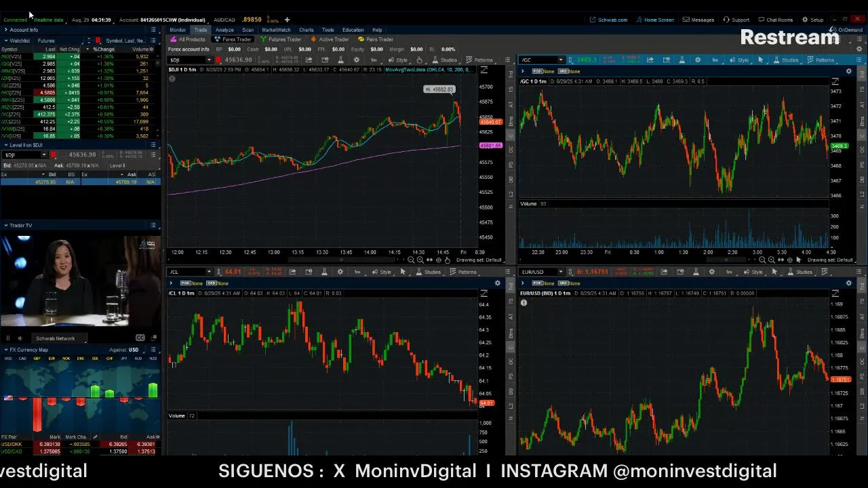Select /GC chart pointer tool

[760, 60]
